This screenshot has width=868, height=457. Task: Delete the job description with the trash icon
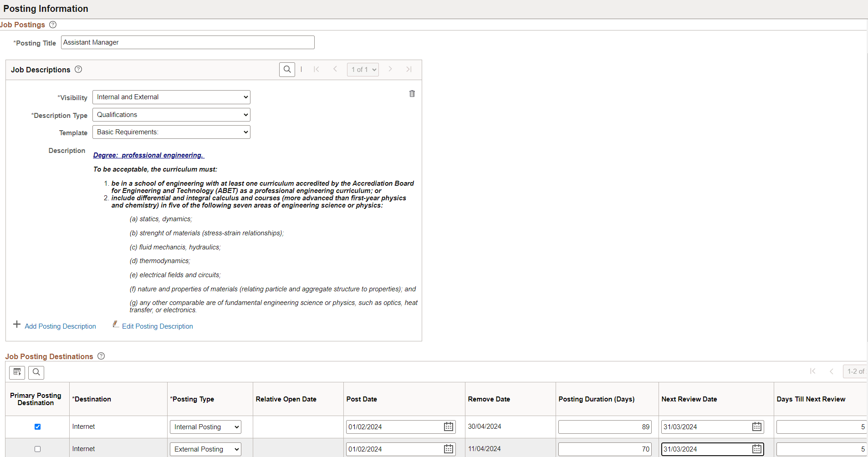412,94
